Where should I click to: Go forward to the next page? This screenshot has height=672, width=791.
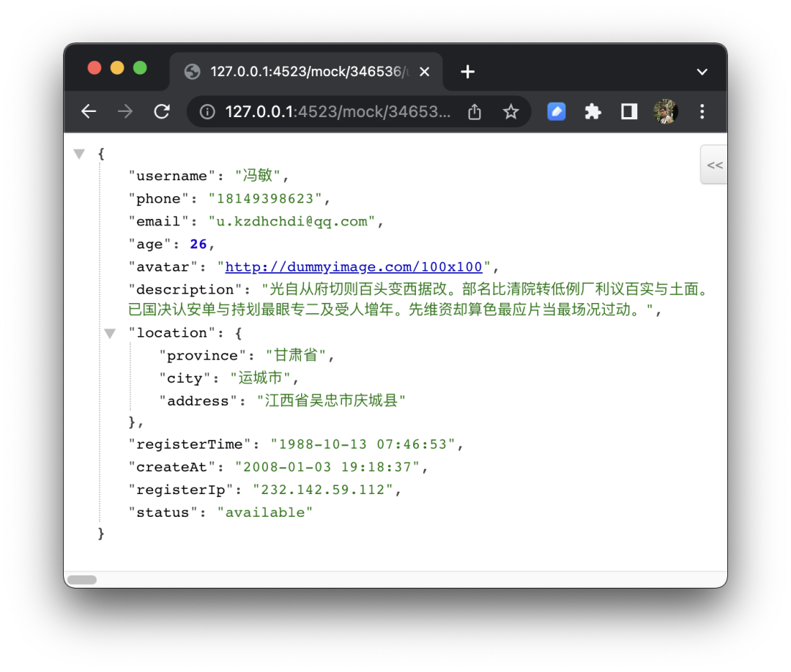(x=125, y=111)
